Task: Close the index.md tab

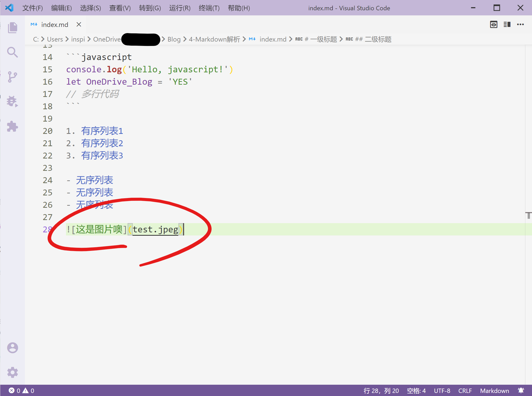Action: 79,25
